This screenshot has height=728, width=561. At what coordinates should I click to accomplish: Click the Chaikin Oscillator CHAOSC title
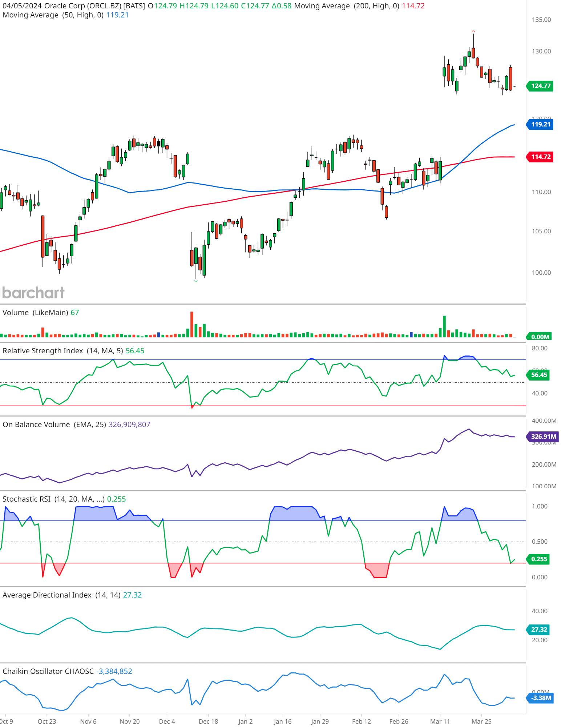pos(48,672)
